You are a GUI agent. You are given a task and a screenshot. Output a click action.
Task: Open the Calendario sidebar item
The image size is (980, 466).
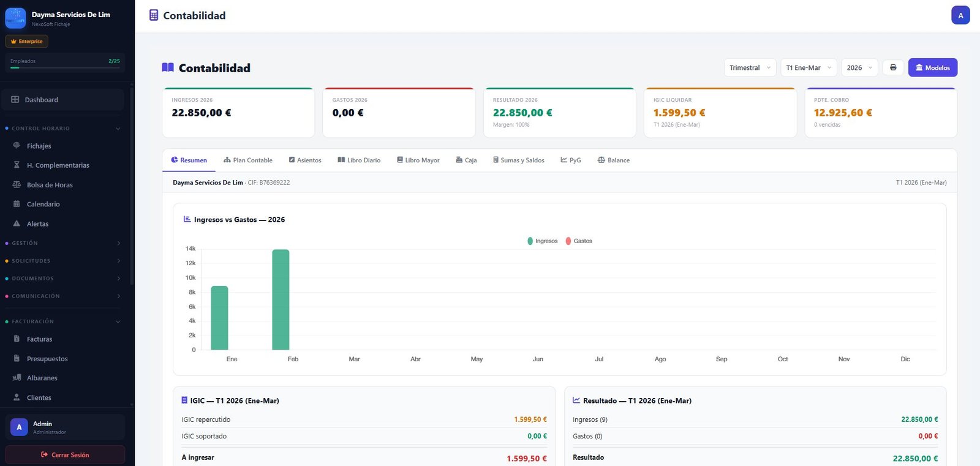[43, 204]
